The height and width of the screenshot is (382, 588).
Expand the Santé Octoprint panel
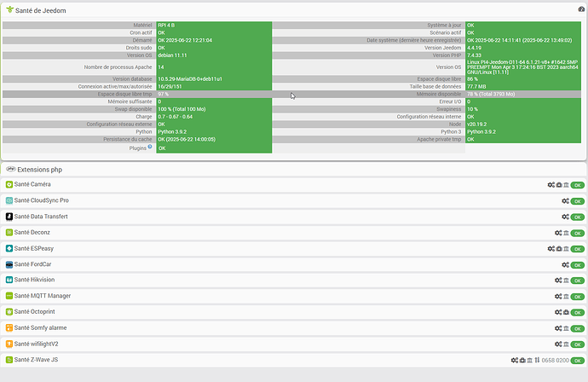click(x=34, y=311)
